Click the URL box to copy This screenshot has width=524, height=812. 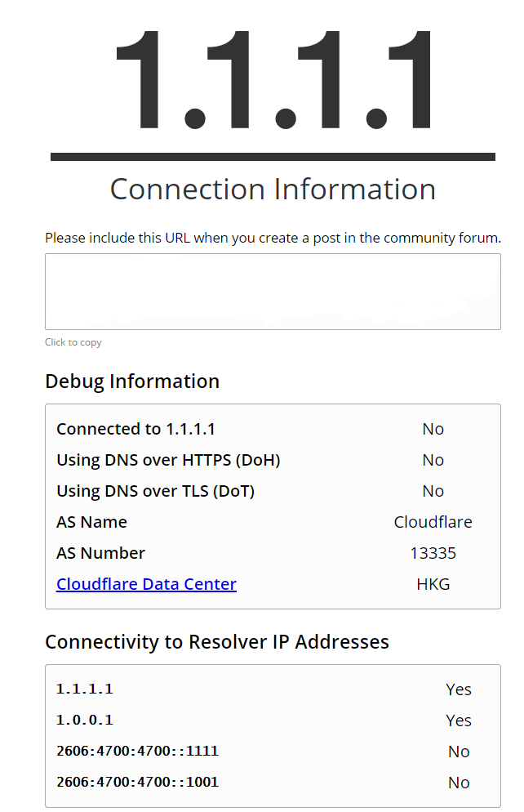[x=273, y=291]
